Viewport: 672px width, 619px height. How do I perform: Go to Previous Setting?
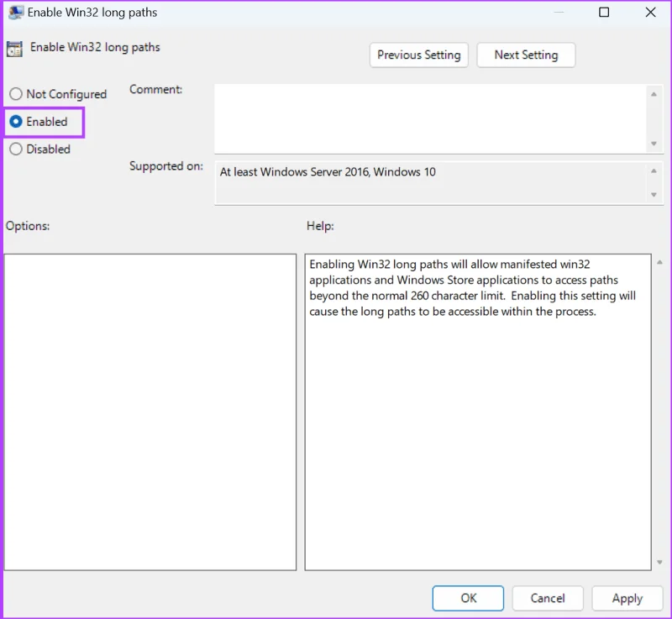[x=418, y=55]
